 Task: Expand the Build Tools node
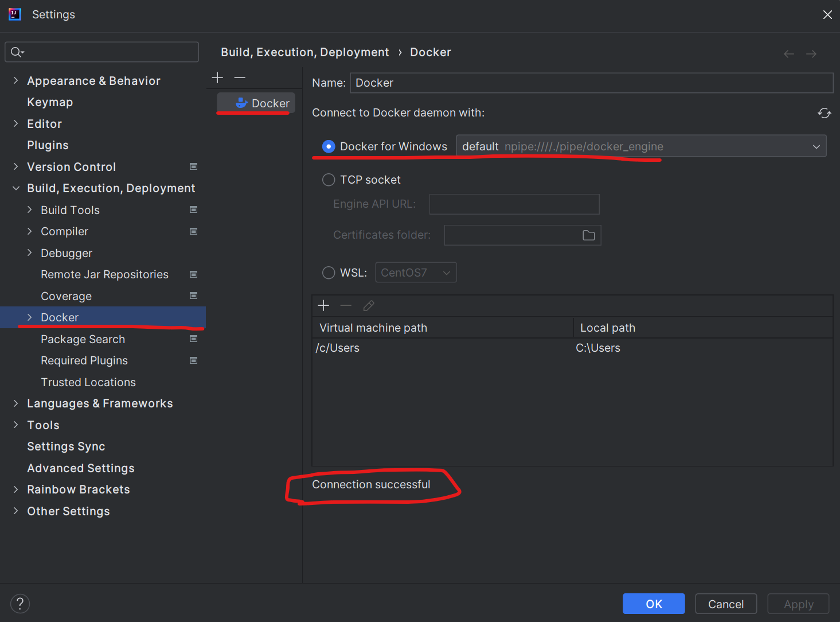29,209
